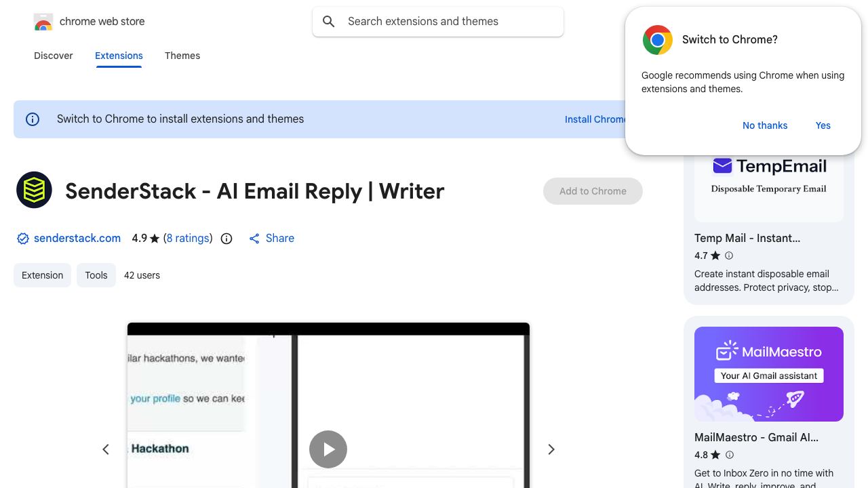Open the TempEmail card thumbnail
Image resolution: width=868 pixels, height=488 pixels.
(x=769, y=187)
